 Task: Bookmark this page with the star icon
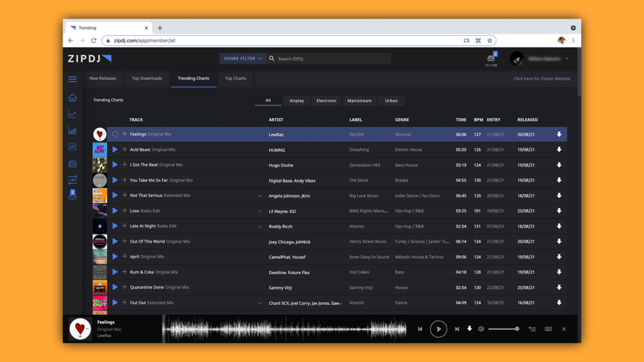click(489, 41)
